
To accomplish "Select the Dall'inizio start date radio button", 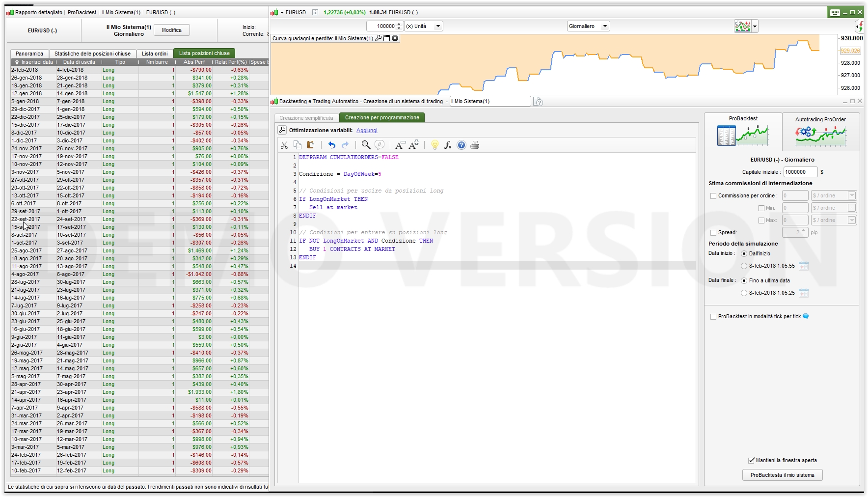I will click(744, 254).
